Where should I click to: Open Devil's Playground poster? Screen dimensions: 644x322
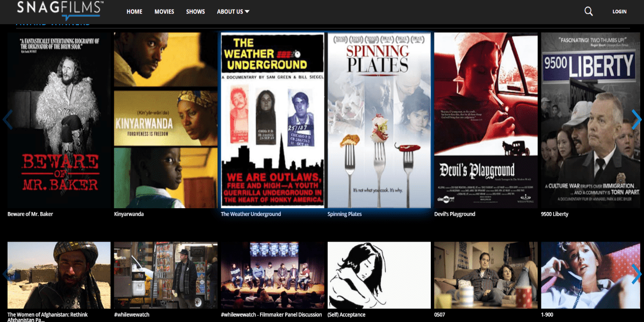pos(486,120)
